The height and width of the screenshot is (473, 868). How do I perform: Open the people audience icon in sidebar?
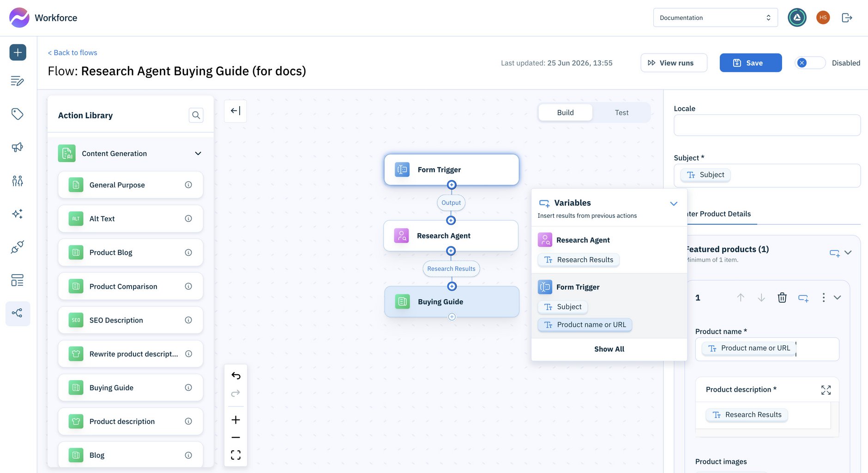(x=18, y=180)
